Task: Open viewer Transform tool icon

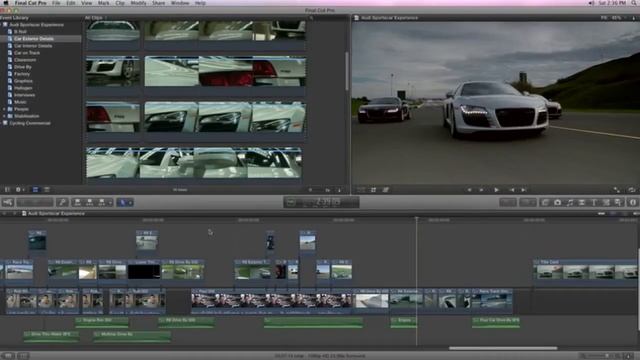Action: [361, 190]
